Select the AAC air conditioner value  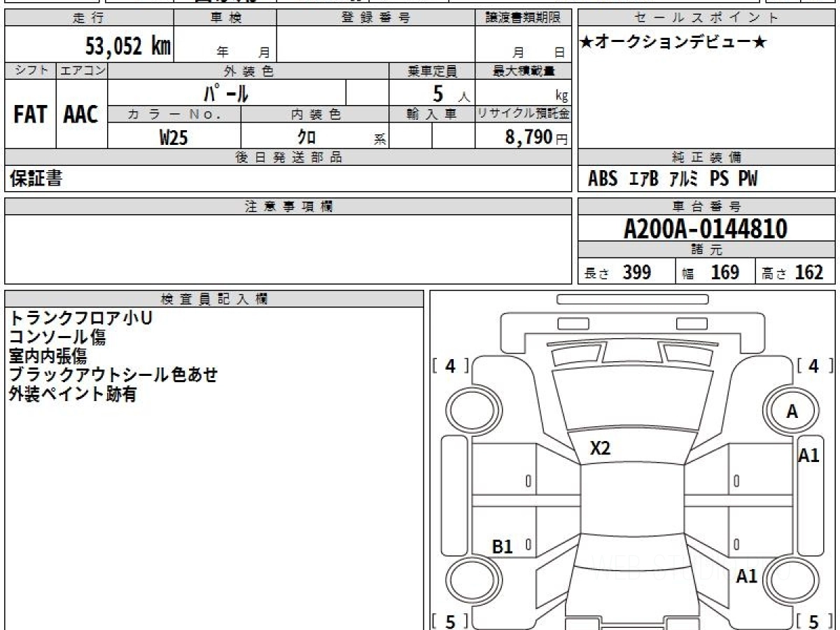81,115
